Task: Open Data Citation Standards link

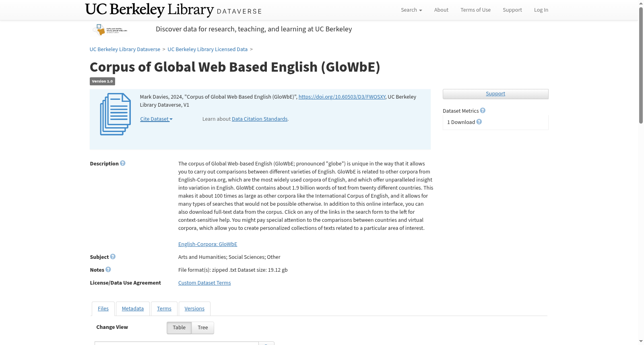Action: point(260,119)
